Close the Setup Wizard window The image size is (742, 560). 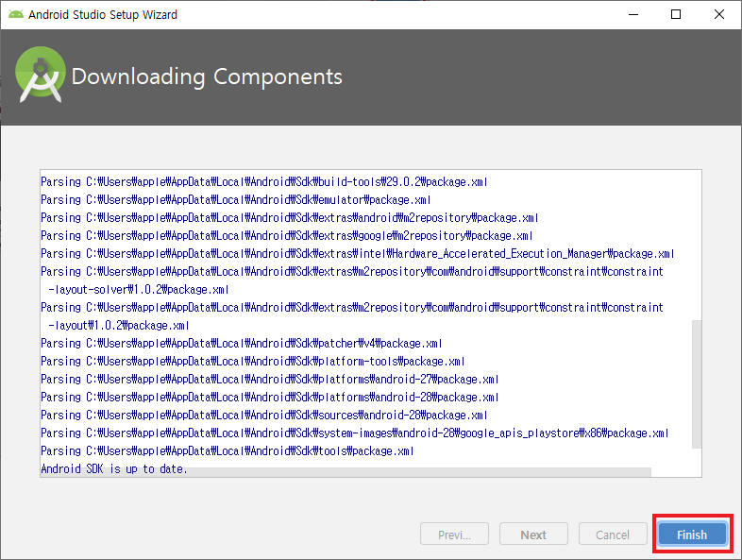tap(718, 15)
